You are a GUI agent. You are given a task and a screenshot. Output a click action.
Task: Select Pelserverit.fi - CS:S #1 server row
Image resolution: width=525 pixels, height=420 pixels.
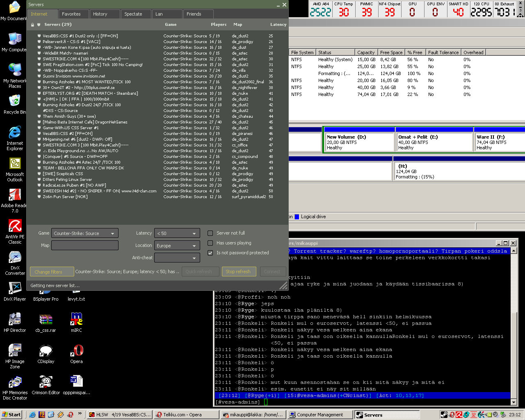[x=157, y=42]
